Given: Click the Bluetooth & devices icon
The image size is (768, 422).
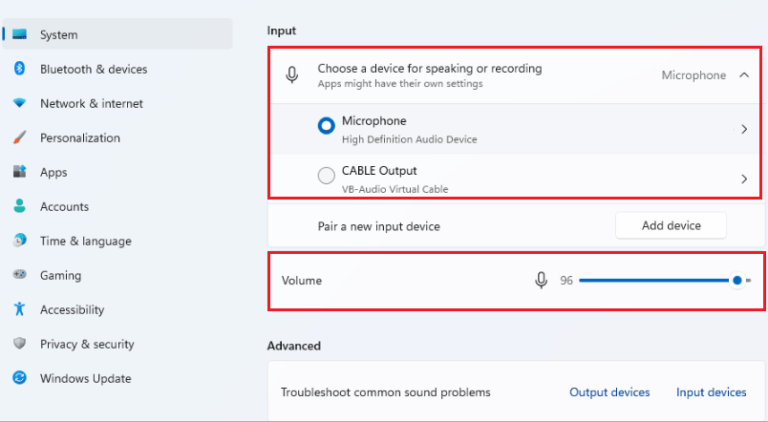Looking at the screenshot, I should (x=19, y=69).
